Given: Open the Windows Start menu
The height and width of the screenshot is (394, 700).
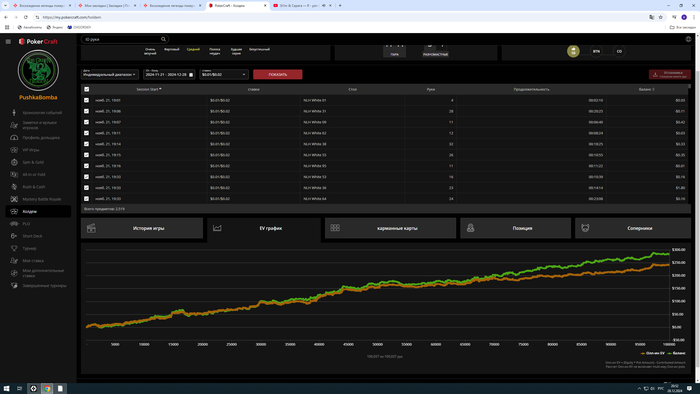Looking at the screenshot, I should point(6,389).
